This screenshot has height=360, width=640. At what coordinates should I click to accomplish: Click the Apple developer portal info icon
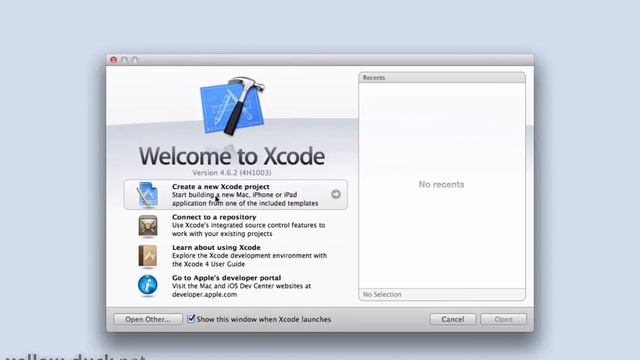(147, 285)
